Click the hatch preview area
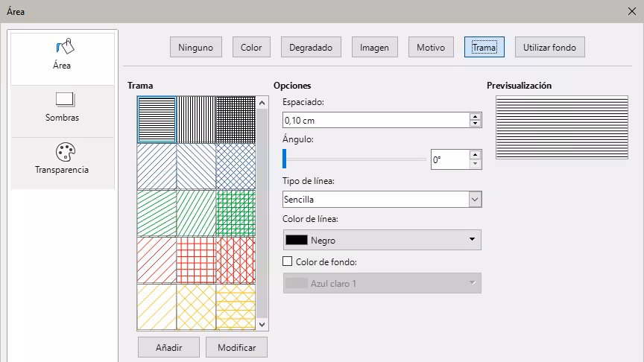 (x=562, y=127)
